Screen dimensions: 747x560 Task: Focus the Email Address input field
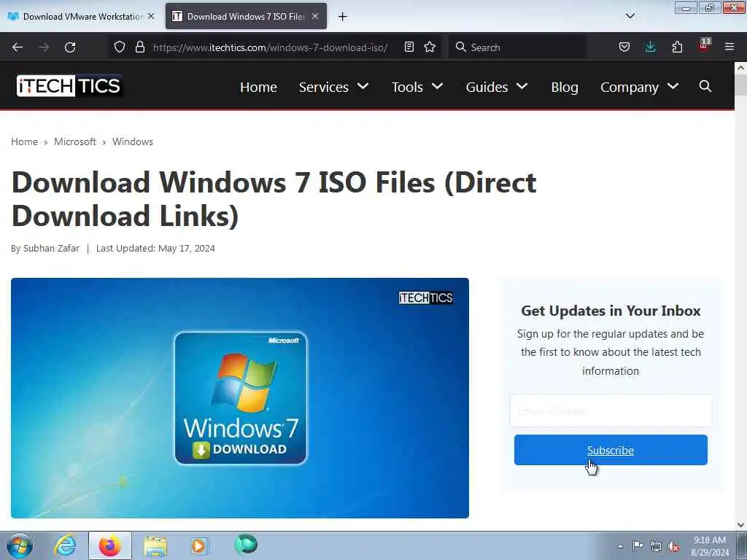(x=611, y=411)
